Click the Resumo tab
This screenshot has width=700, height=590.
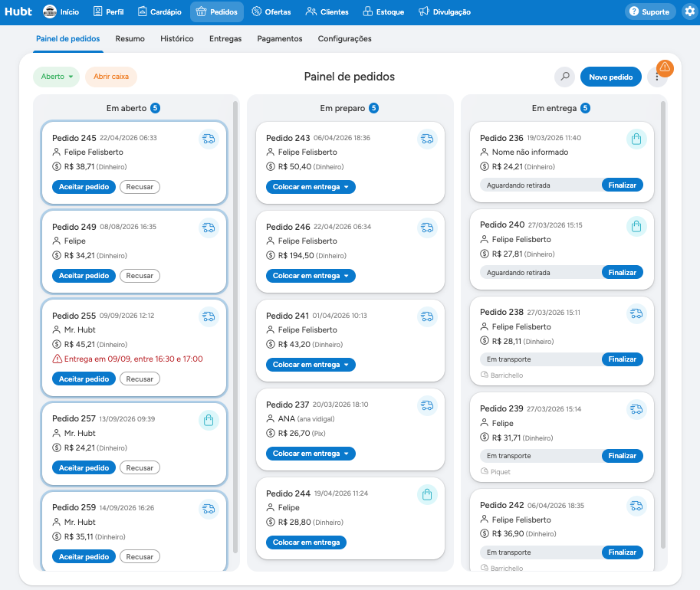[130, 39]
